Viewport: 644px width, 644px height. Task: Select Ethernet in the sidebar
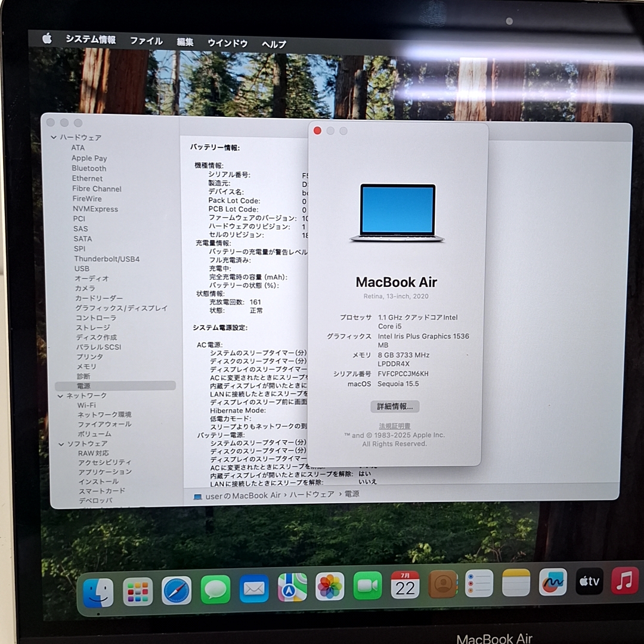[88, 179]
